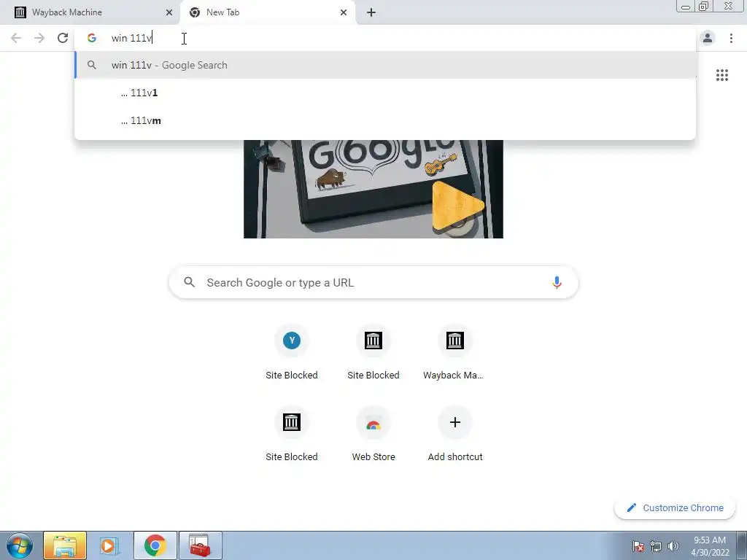
Task: Open the Chrome profile avatar
Action: [x=708, y=38]
